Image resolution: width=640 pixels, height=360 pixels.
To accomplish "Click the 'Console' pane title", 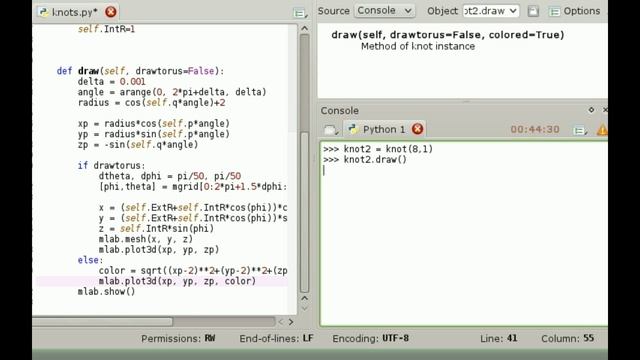I will coord(340,111).
